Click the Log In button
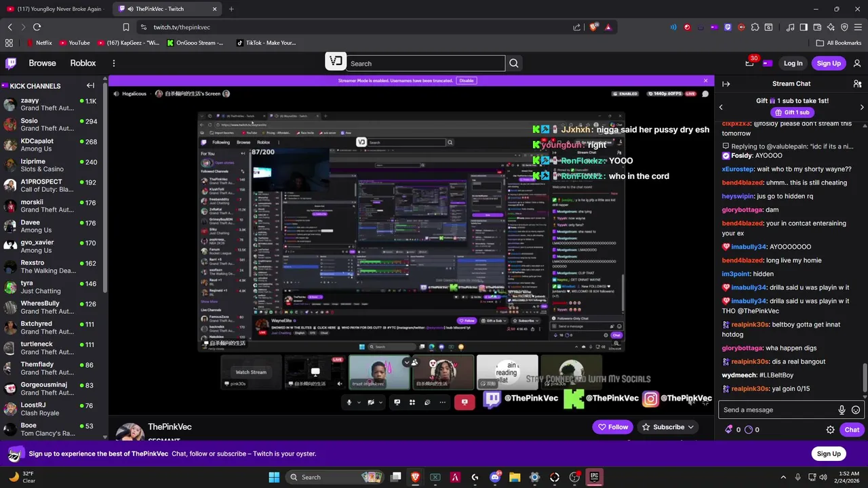868x488 pixels. 793,63
